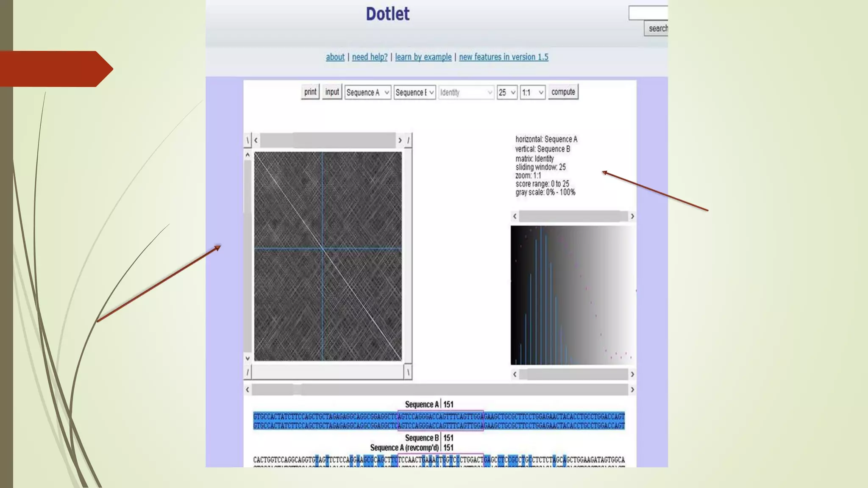Click the print button
The image size is (868, 488).
pyautogui.click(x=310, y=92)
